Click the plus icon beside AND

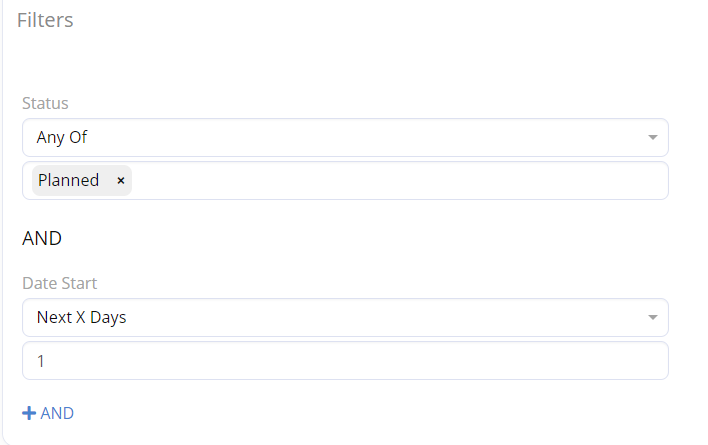pyautogui.click(x=29, y=413)
